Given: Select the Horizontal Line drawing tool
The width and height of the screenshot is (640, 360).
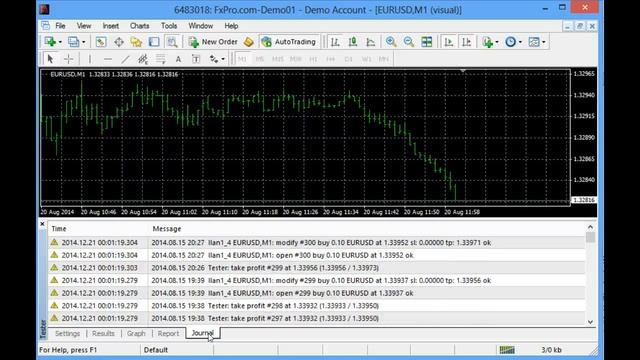Looking at the screenshot, I should [107, 59].
